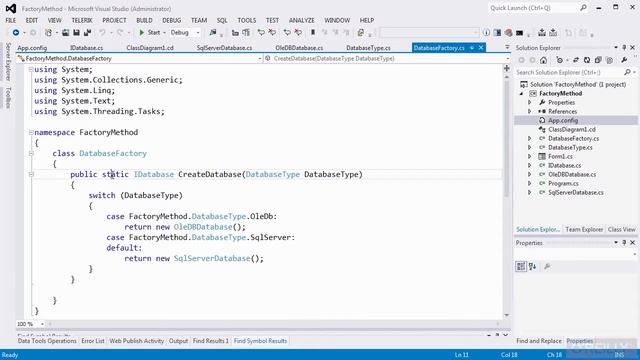This screenshot has width=640, height=360.
Task: Switch to the IDatabase.cs editor tab
Action: tap(87, 48)
